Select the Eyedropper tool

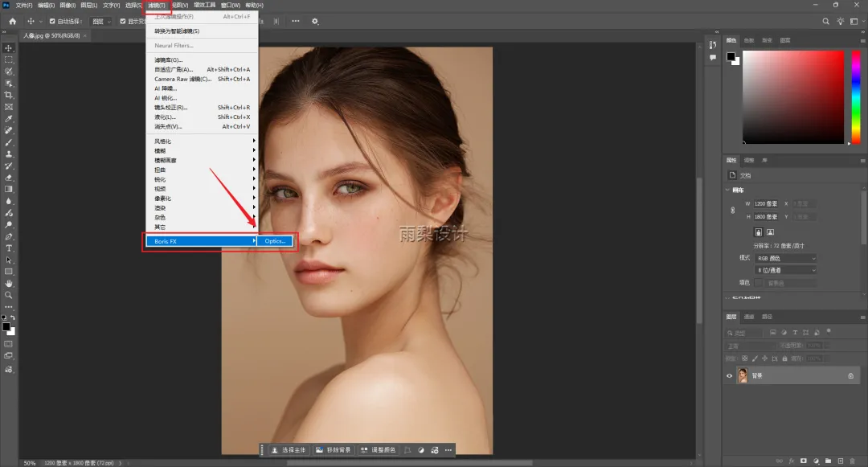(9, 118)
